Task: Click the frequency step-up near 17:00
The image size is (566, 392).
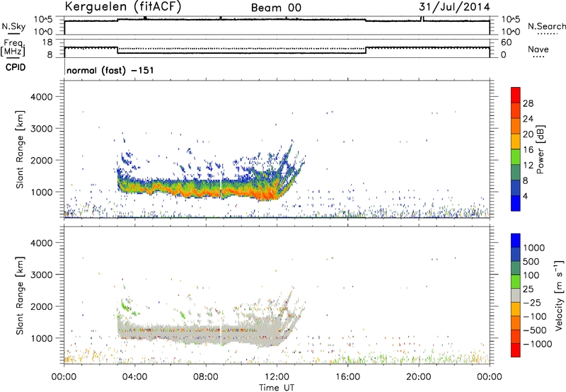Action: point(366,50)
